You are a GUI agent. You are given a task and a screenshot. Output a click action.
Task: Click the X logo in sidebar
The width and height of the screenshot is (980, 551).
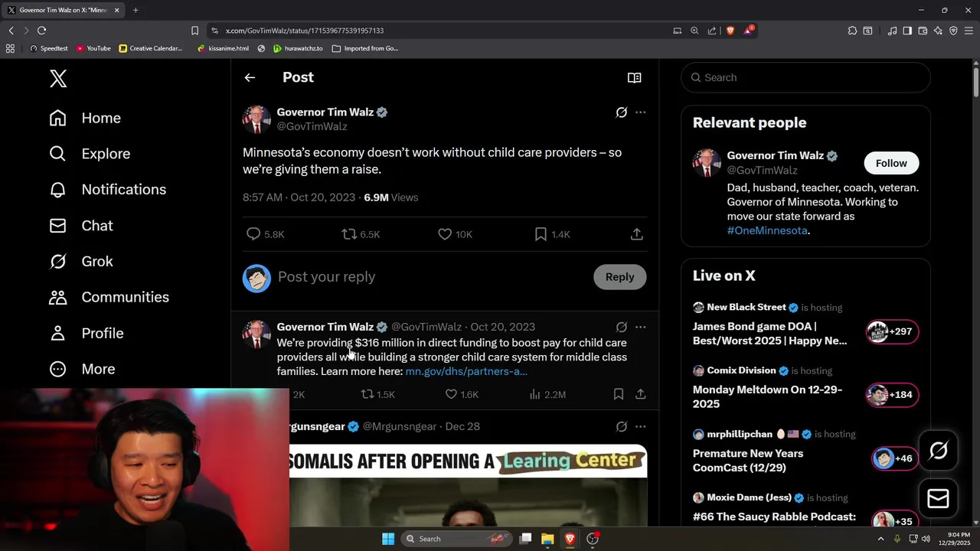[58, 78]
